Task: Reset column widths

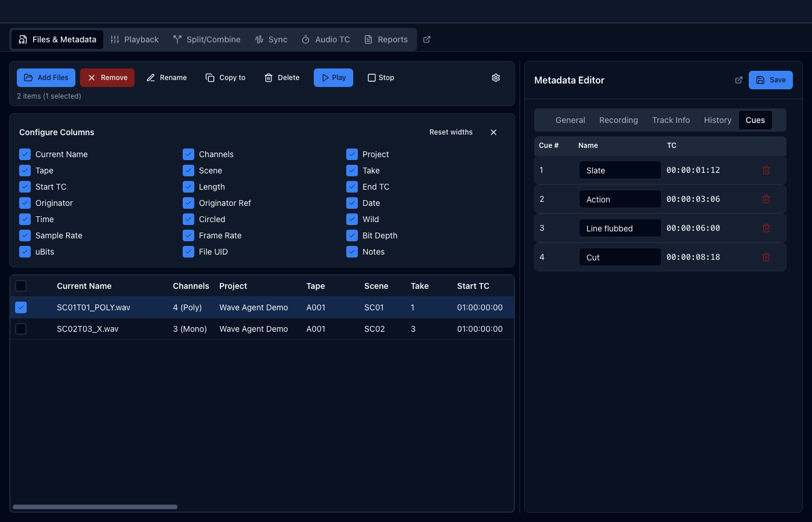Action: pos(451,132)
